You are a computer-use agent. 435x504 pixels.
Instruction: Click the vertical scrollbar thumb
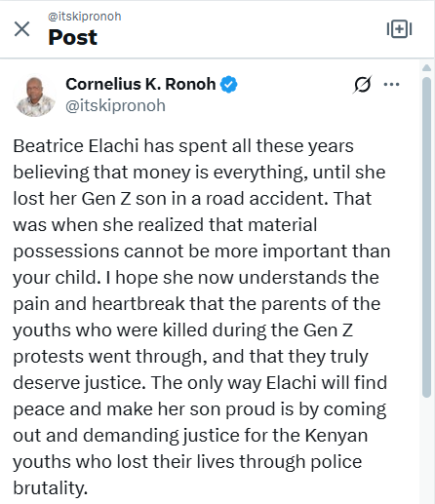tap(426, 237)
